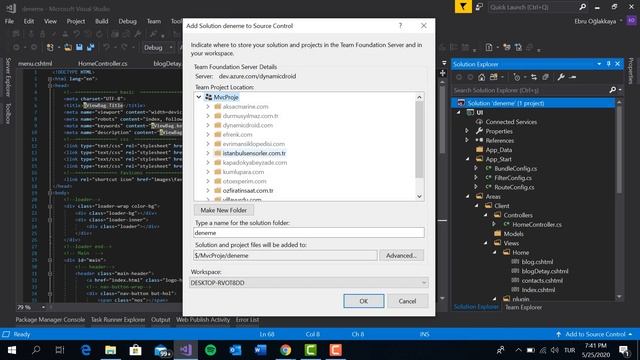Image resolution: width=640 pixels, height=360 pixels.
Task: Select blogDetay.cshtml in Solution Explorer
Action: pyautogui.click(x=544, y=271)
